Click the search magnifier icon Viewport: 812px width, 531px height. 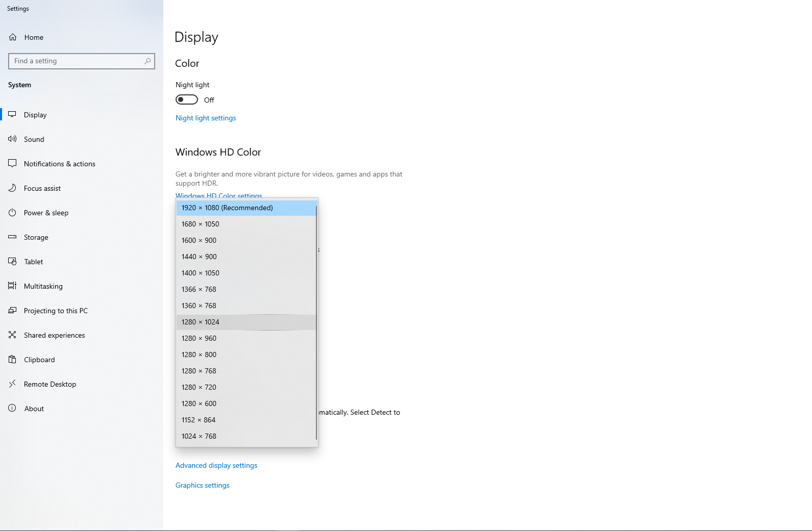[147, 61]
